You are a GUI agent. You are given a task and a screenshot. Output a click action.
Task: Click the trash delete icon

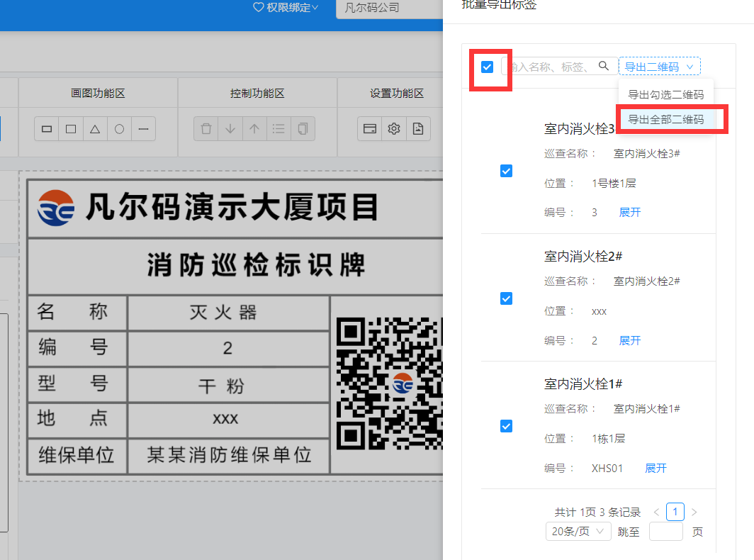pyautogui.click(x=206, y=129)
